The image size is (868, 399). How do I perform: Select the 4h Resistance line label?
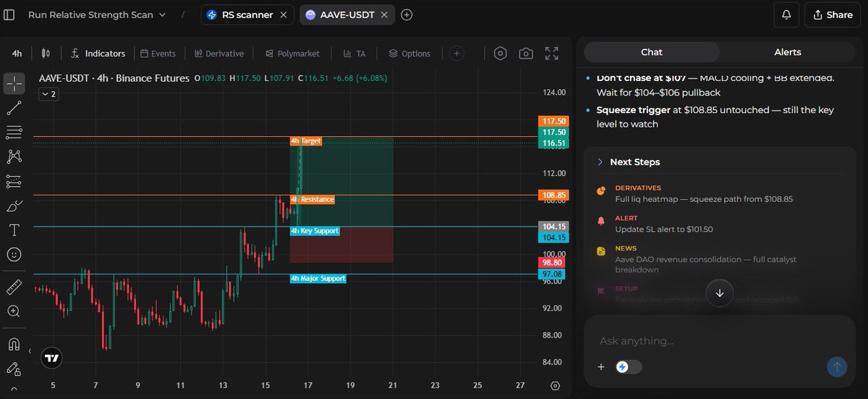pyautogui.click(x=312, y=199)
